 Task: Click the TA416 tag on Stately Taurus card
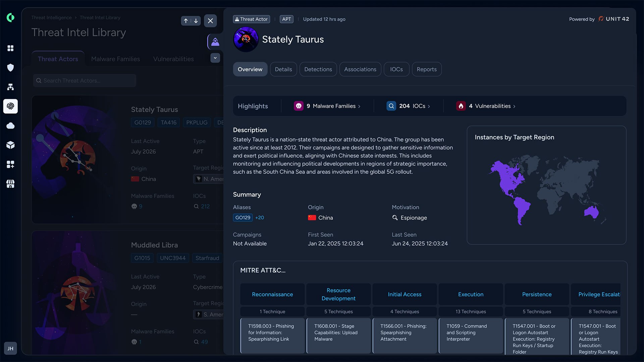coord(168,122)
